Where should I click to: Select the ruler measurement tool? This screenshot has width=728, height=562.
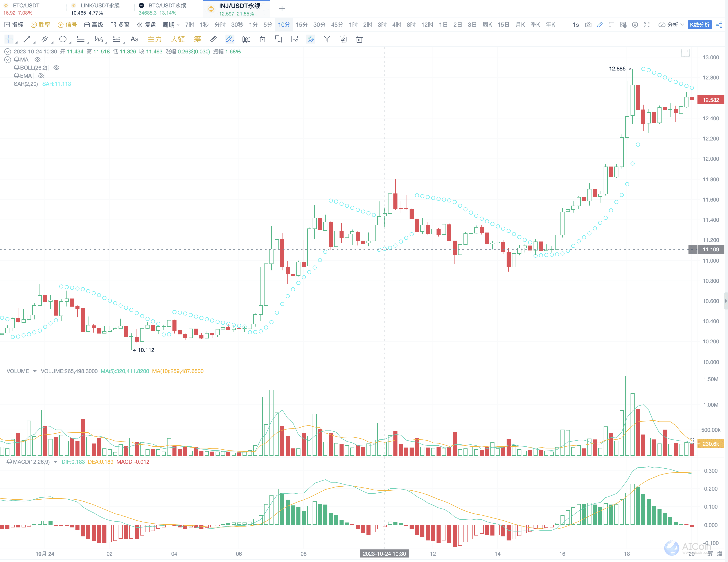(214, 39)
